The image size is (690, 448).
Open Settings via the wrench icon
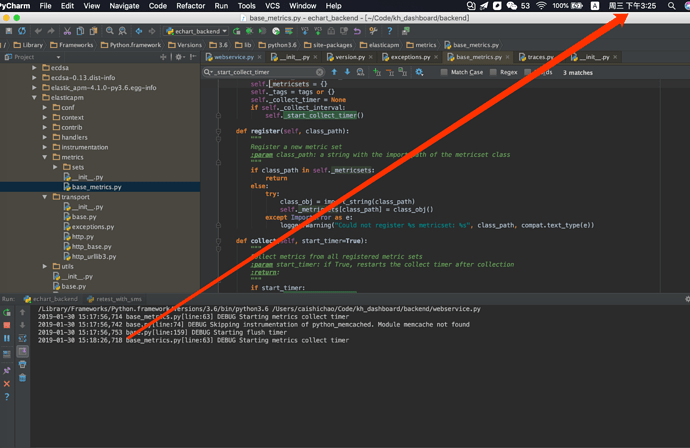pos(373,31)
